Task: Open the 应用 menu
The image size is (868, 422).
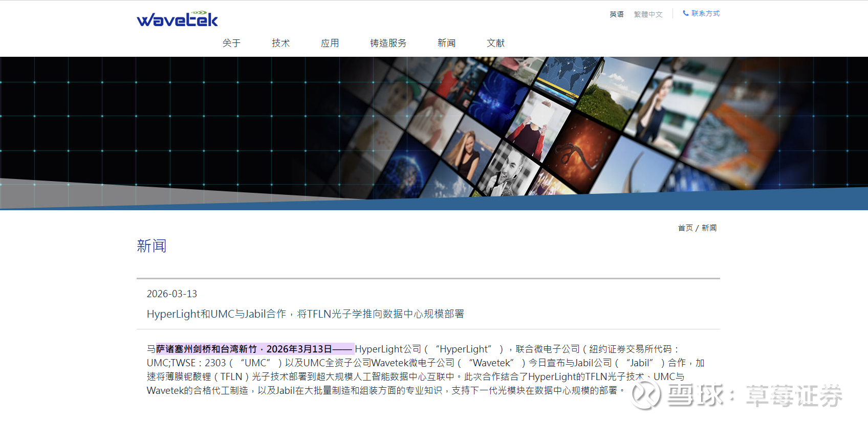Action: pos(330,43)
